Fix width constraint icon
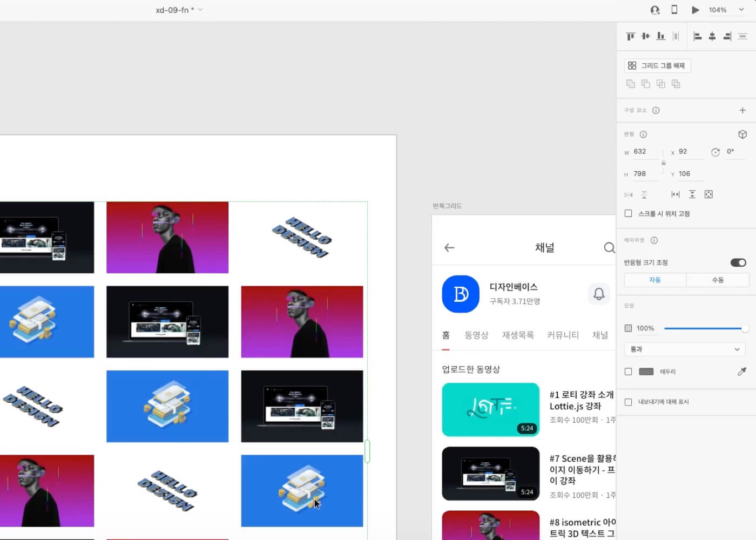Screen dimensions: 756x540 tap(676, 194)
